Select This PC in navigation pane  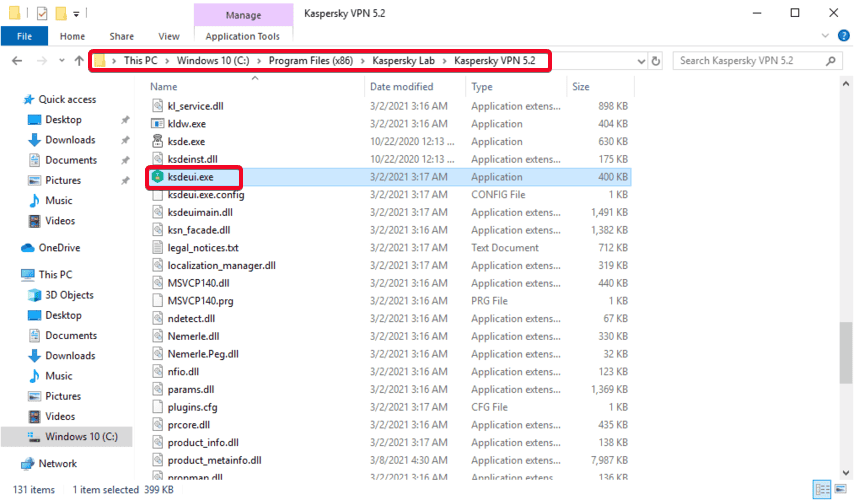coord(55,275)
